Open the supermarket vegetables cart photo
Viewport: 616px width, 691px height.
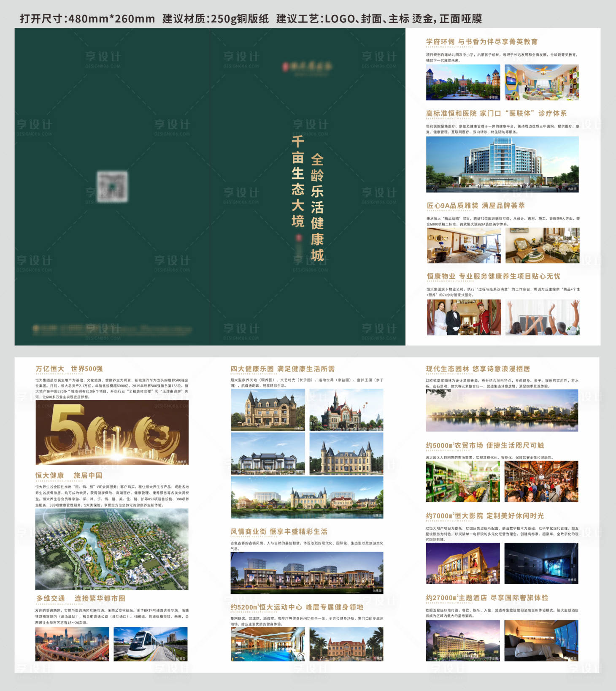click(463, 481)
